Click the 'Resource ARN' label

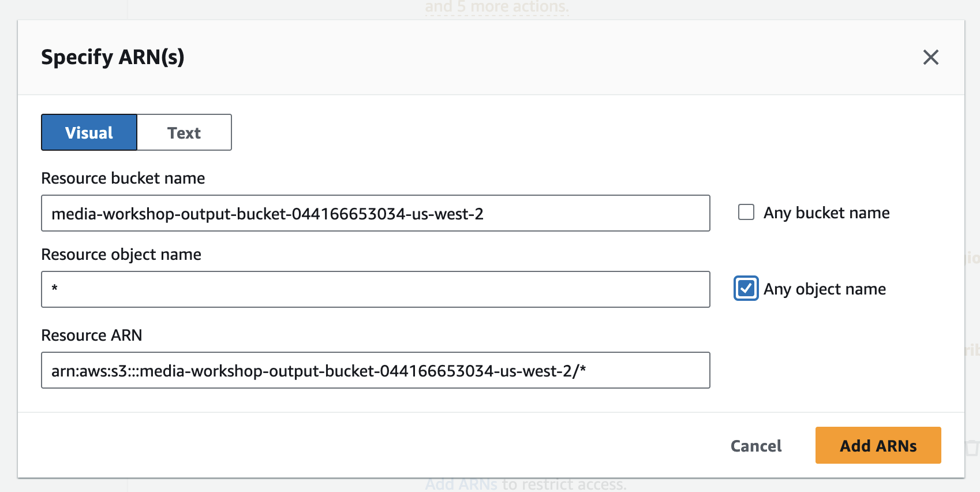pos(92,336)
